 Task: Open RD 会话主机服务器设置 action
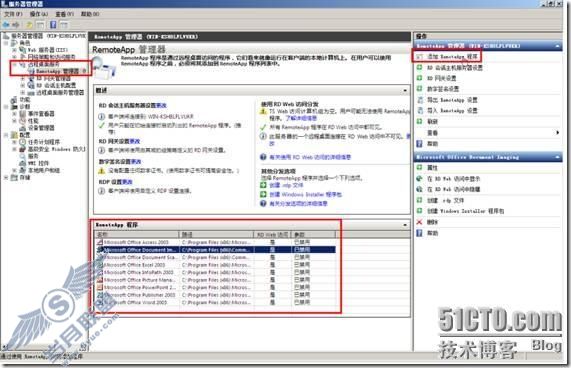(x=455, y=67)
